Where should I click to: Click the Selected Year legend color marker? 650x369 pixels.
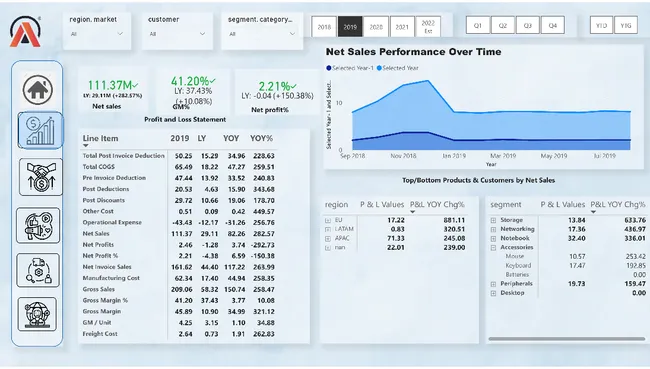pyautogui.click(x=379, y=68)
